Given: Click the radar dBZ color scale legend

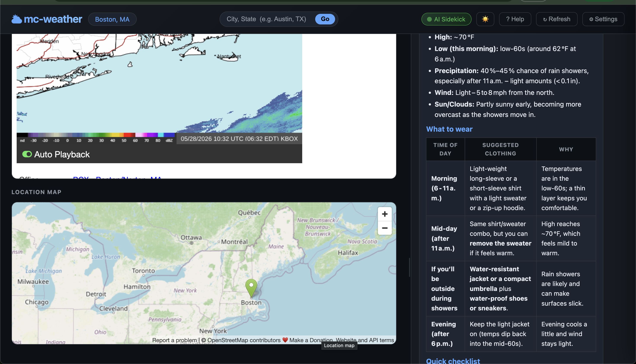Looking at the screenshot, I should 96,138.
